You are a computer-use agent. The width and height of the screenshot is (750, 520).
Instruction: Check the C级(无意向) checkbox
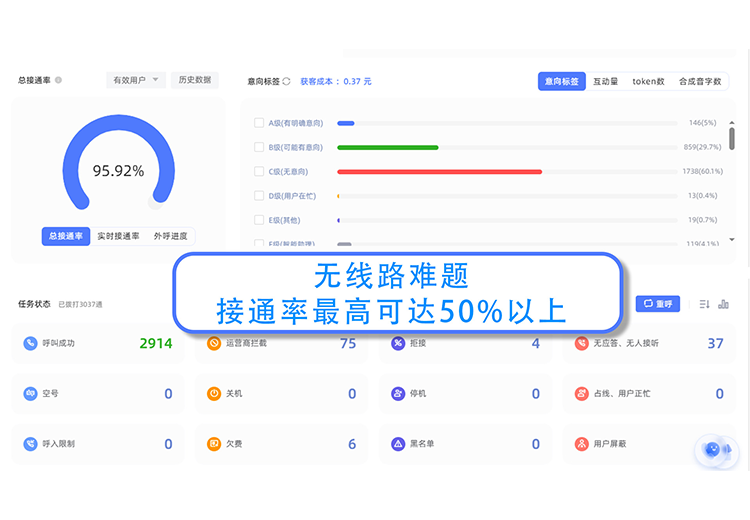pyautogui.click(x=259, y=171)
